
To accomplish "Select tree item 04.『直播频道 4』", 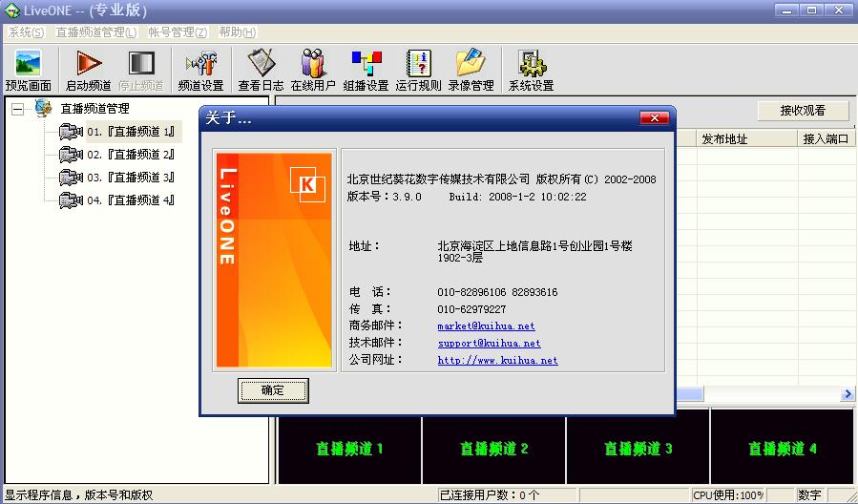I will coord(132,200).
